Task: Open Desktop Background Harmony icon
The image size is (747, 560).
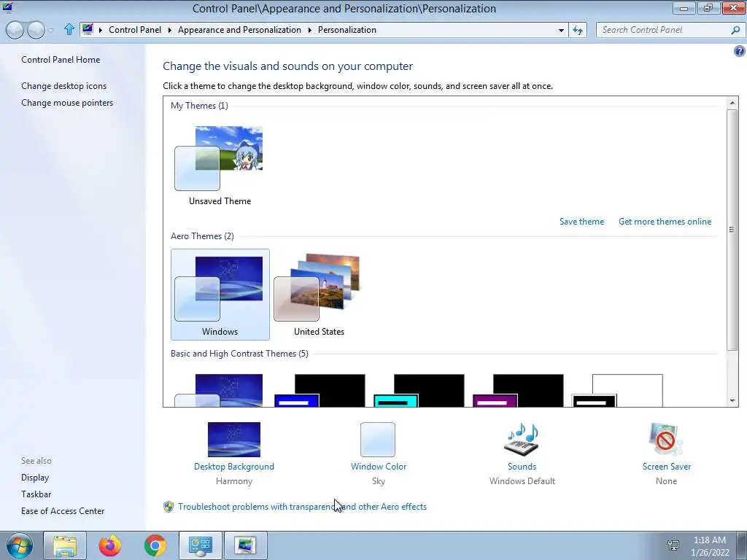Action: [x=234, y=440]
